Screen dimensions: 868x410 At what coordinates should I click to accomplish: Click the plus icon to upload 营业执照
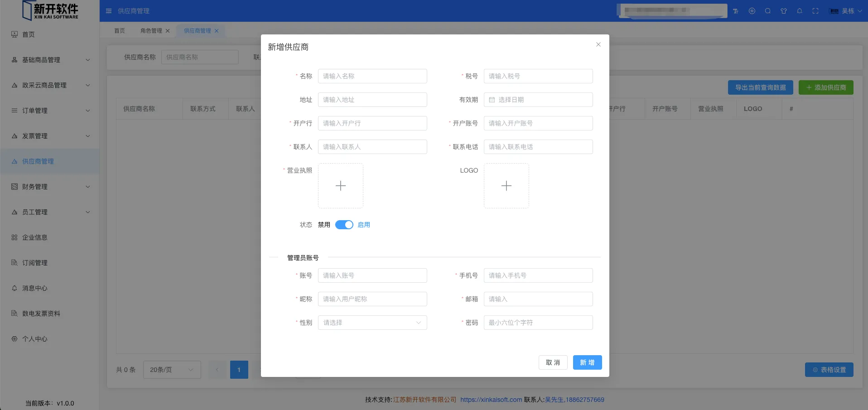click(340, 186)
